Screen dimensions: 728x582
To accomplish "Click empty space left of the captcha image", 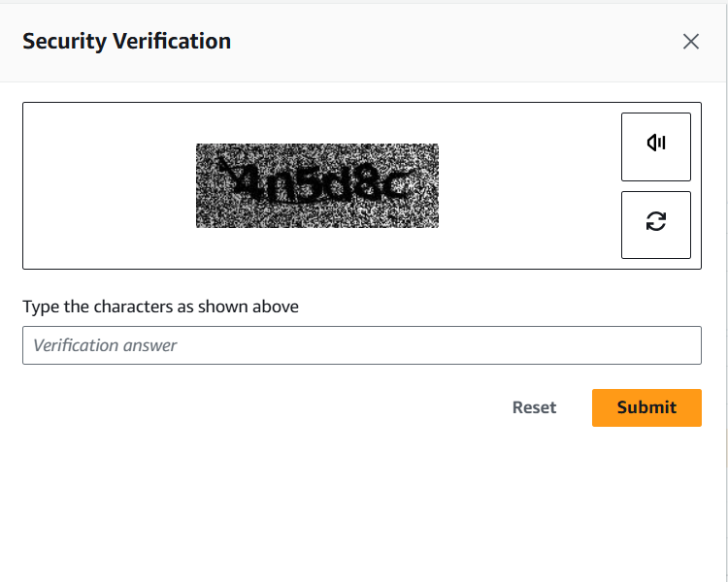I will coord(107,185).
